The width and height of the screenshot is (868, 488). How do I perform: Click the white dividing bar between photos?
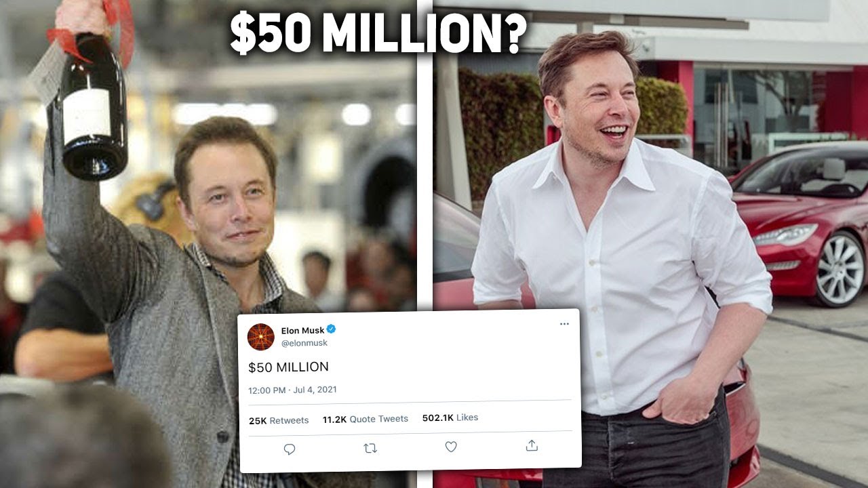point(425,156)
